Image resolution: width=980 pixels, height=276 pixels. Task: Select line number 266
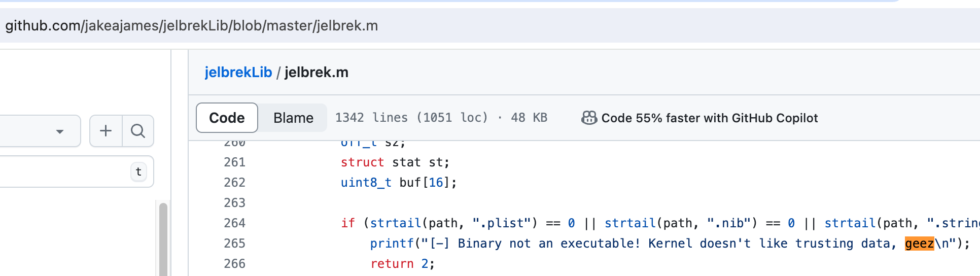pos(234,264)
